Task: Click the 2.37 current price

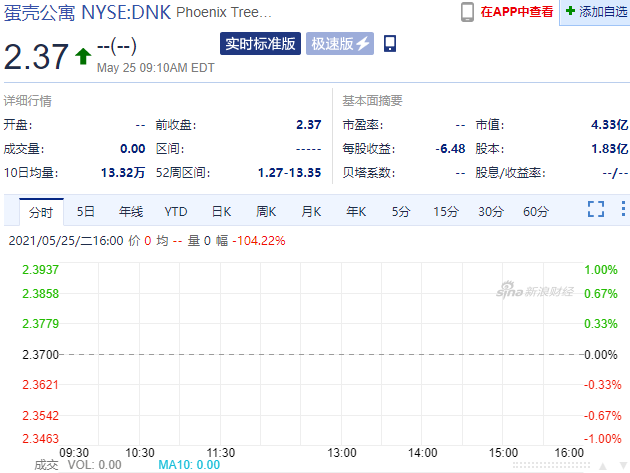Action: coord(36,57)
